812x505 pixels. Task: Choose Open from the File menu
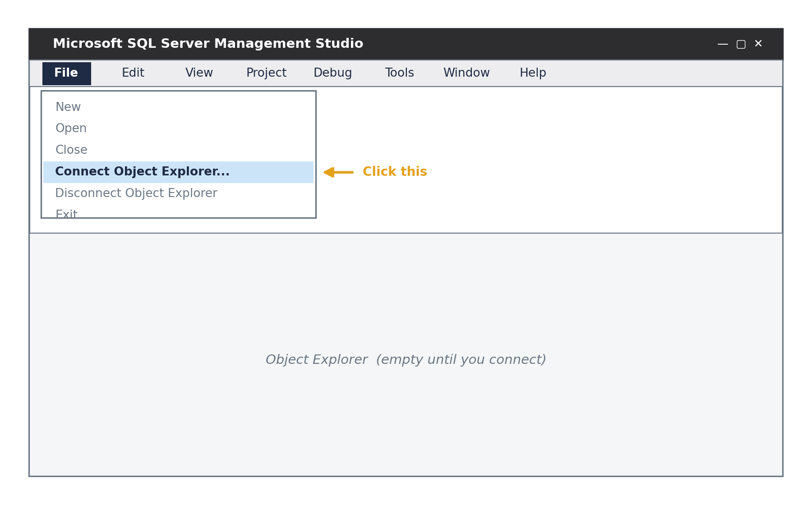178,129
